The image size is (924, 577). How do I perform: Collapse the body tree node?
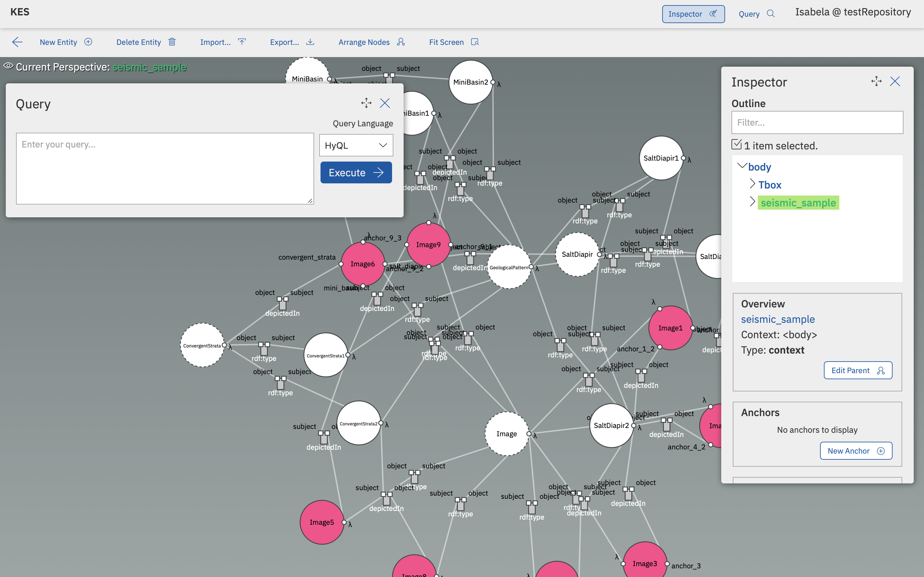click(741, 166)
